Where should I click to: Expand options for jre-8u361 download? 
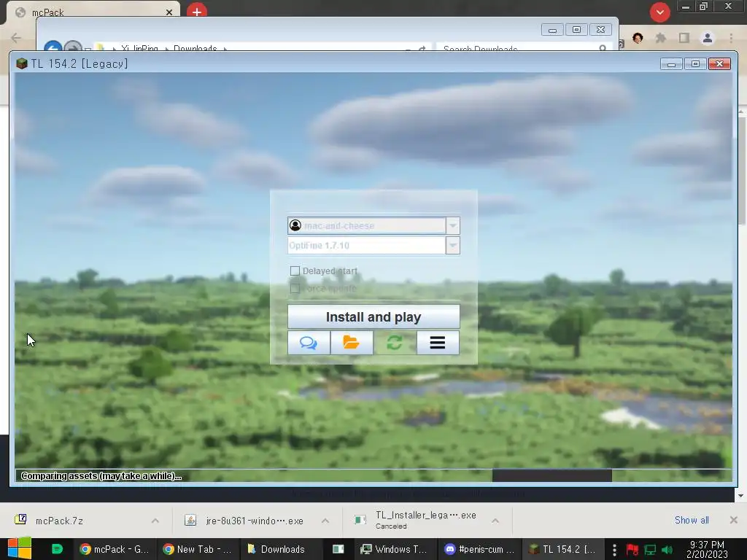325,521
